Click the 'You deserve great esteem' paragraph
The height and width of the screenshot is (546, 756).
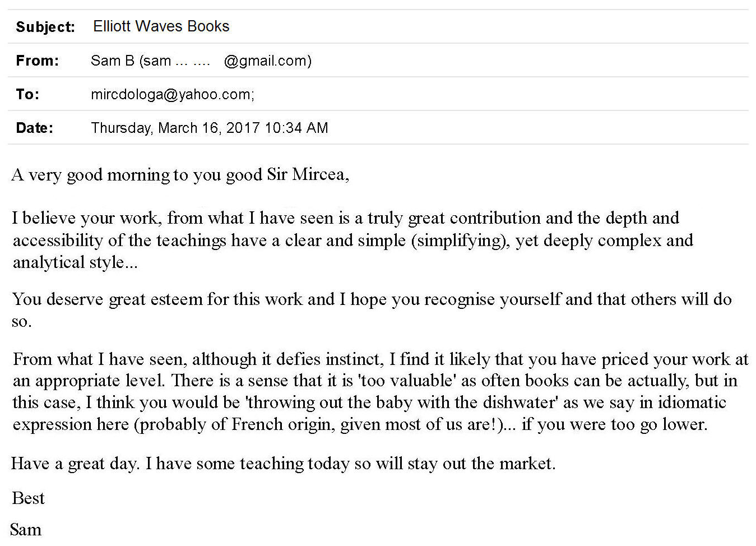[x=372, y=299]
